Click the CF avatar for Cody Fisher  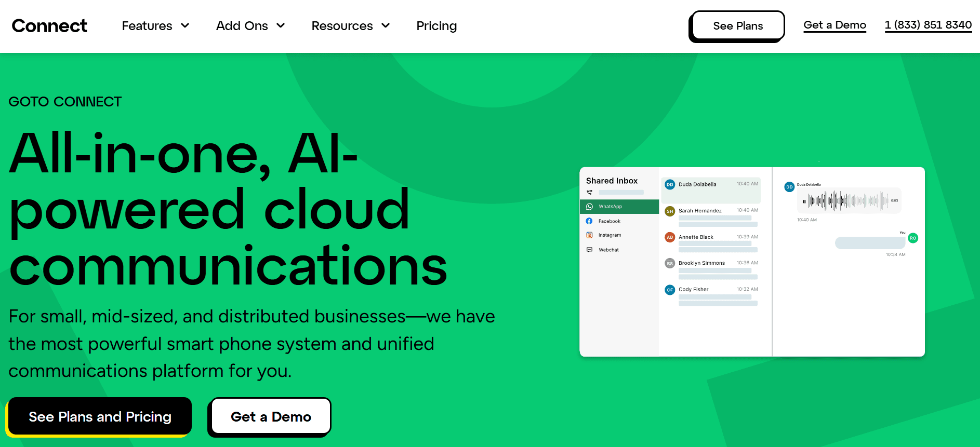(x=670, y=290)
